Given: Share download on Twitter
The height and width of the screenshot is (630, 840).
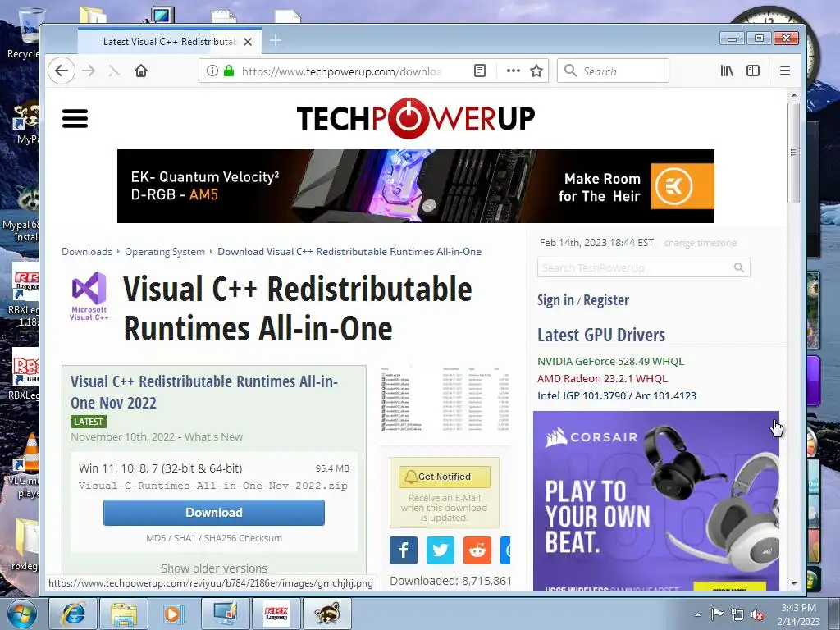Looking at the screenshot, I should click(441, 550).
